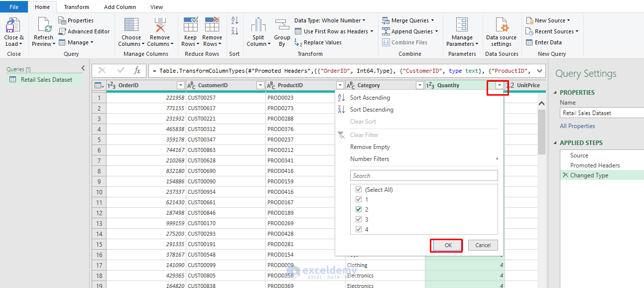Open the Data Type: Whole Number dropdown

pos(330,20)
